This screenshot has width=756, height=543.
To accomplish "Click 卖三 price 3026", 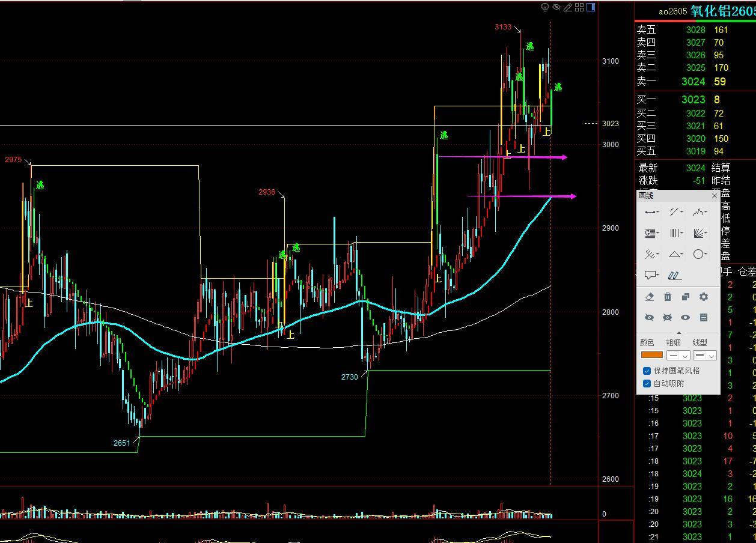I will point(696,55).
